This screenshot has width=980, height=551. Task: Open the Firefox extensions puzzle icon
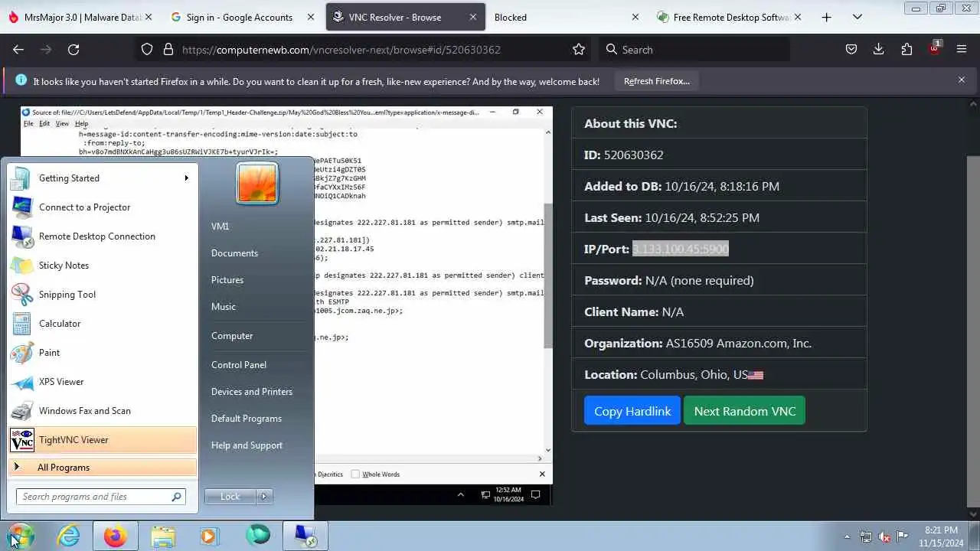(x=906, y=49)
